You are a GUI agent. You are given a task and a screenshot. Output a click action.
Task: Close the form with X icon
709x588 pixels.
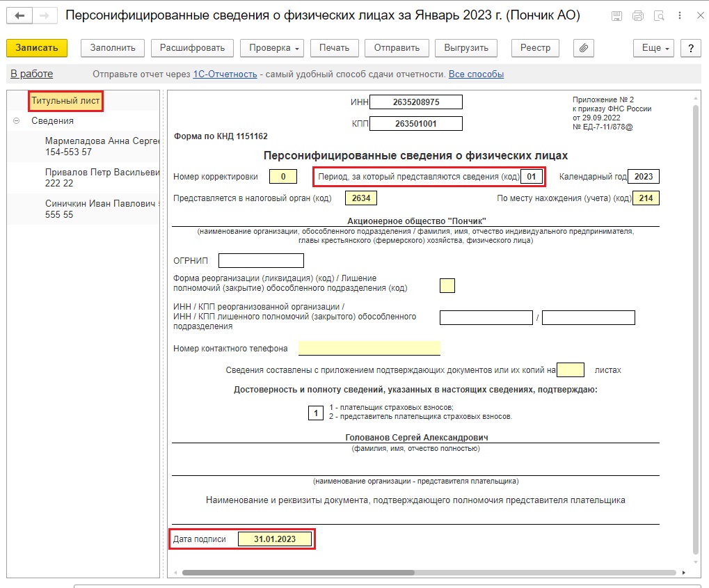(701, 15)
